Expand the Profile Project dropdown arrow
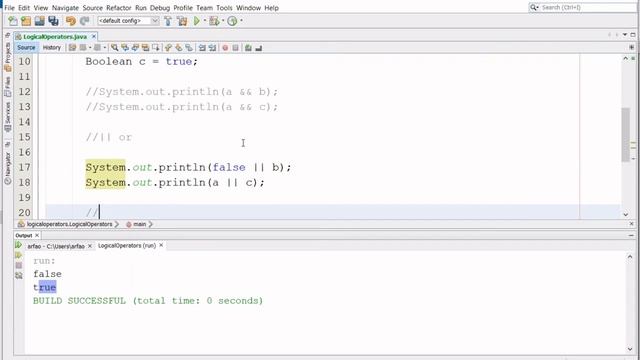 point(241,21)
